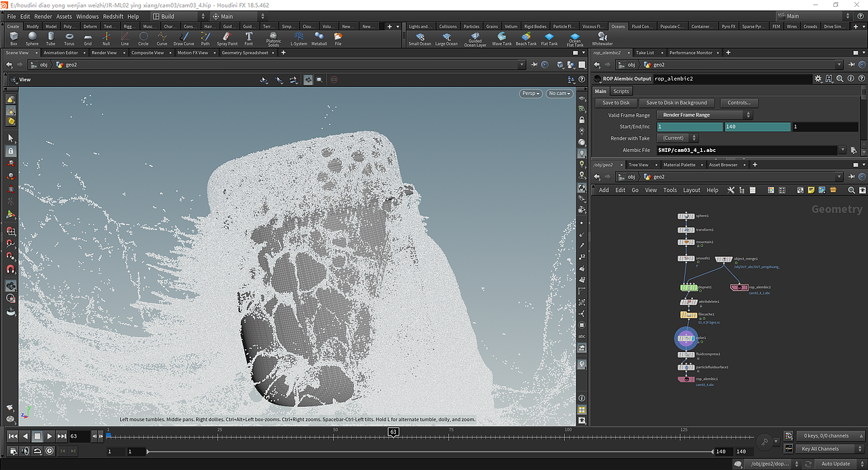Image resolution: width=868 pixels, height=470 pixels.
Task: Select the Circle shelf tool
Action: click(x=143, y=38)
